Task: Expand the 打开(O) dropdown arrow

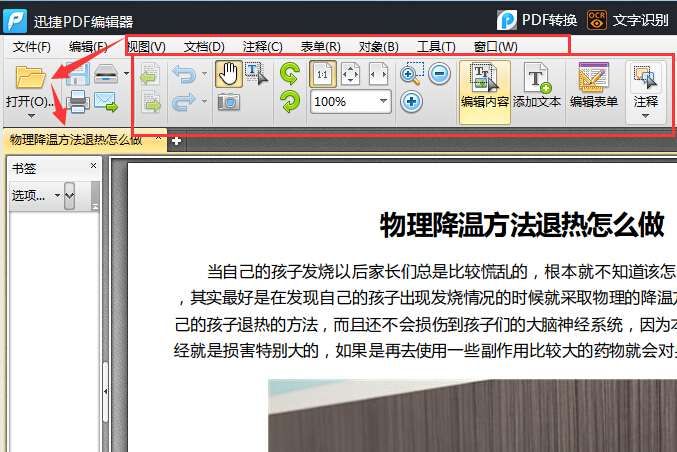Action: [x=31, y=116]
